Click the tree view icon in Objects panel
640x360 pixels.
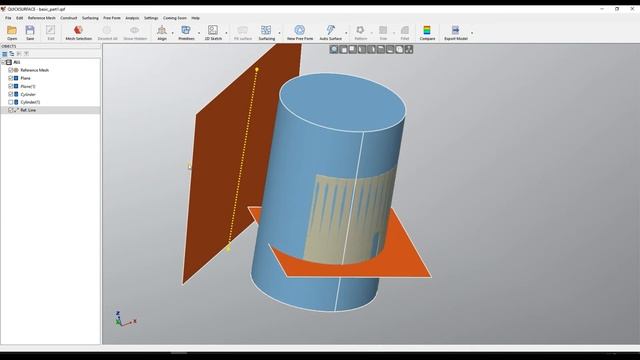coord(12,54)
